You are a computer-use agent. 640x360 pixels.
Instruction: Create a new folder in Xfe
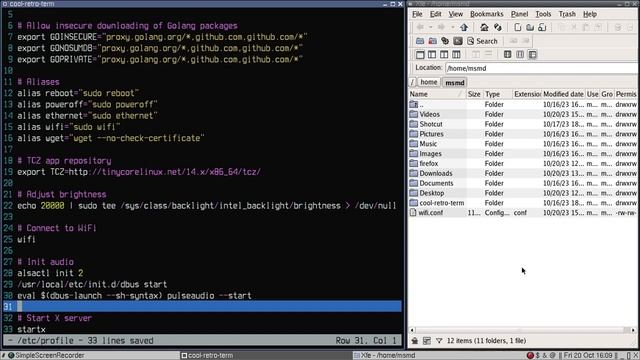(530, 27)
